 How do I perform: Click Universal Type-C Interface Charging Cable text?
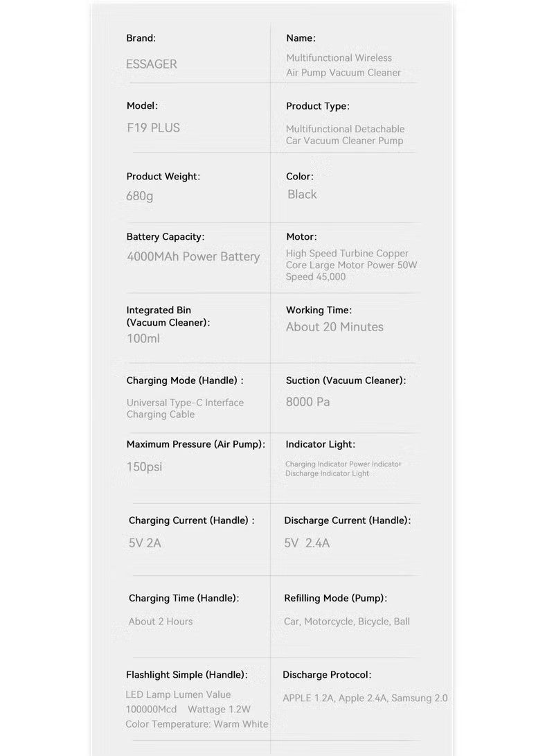(x=185, y=408)
